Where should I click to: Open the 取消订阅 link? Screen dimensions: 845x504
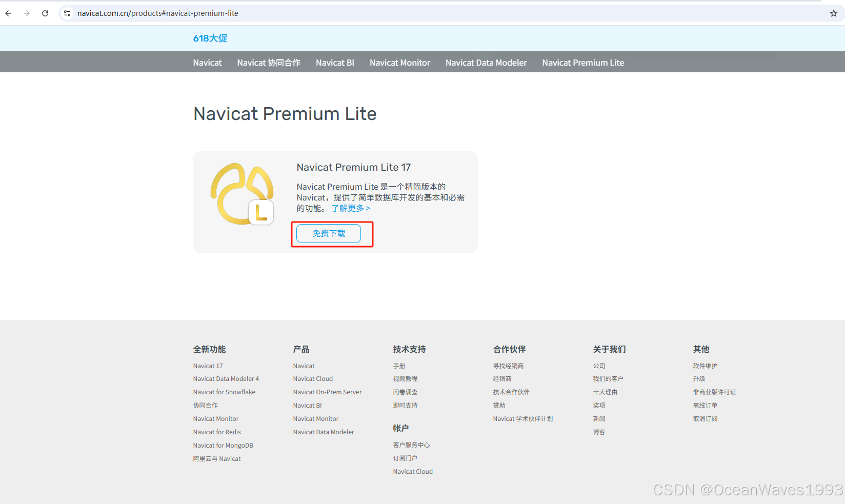click(705, 419)
